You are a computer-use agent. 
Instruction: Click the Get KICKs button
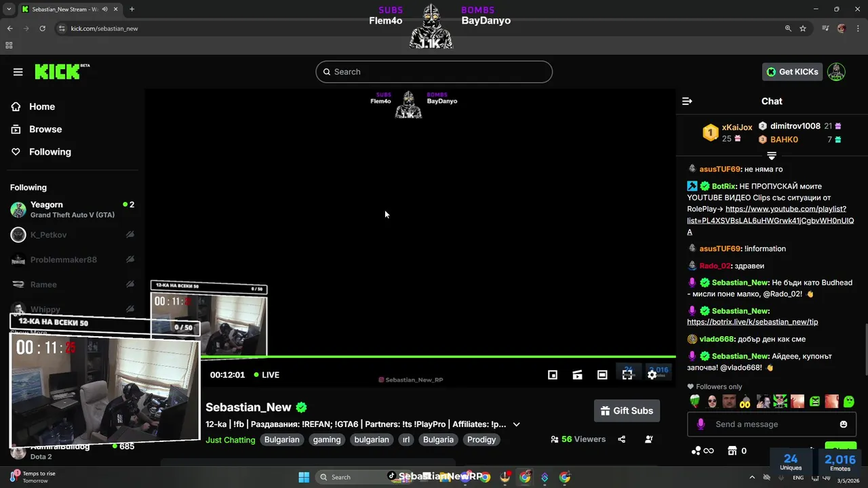(792, 72)
